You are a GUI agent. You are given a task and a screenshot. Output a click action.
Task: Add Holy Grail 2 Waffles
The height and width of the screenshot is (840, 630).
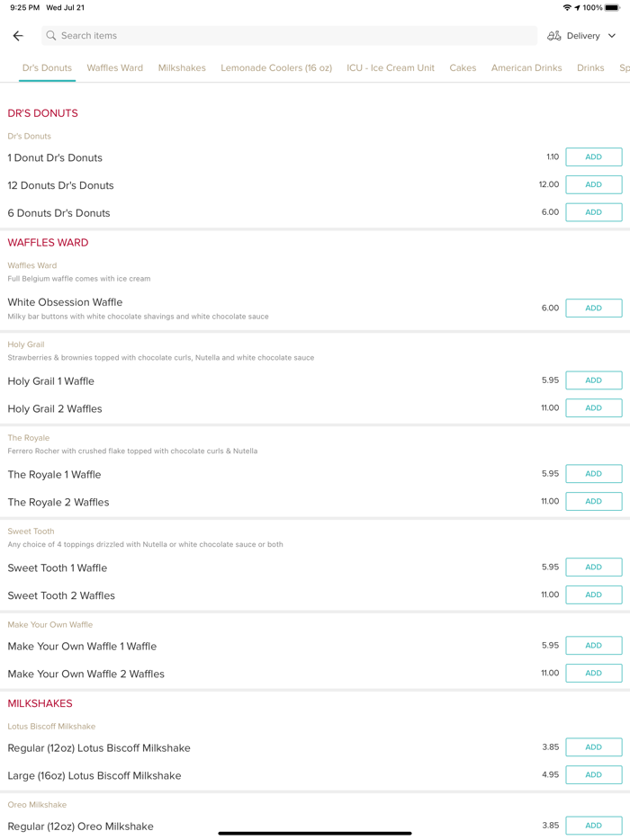[x=593, y=408]
